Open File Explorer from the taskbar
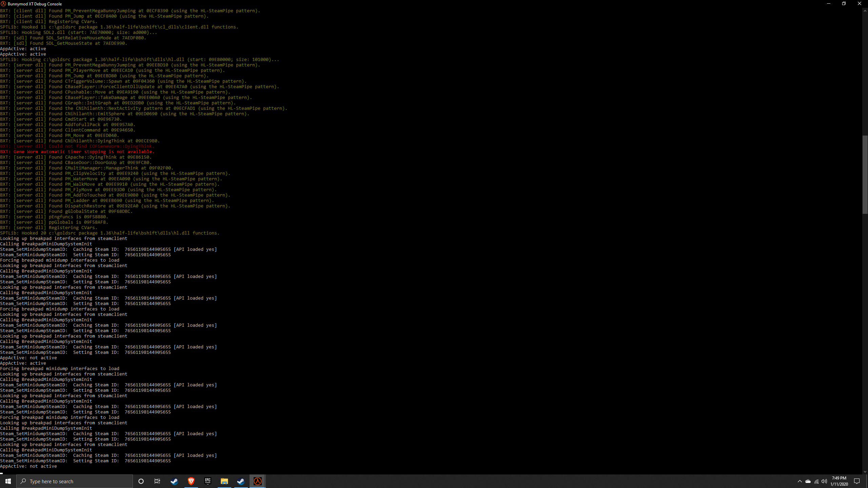The image size is (868, 488). (224, 481)
